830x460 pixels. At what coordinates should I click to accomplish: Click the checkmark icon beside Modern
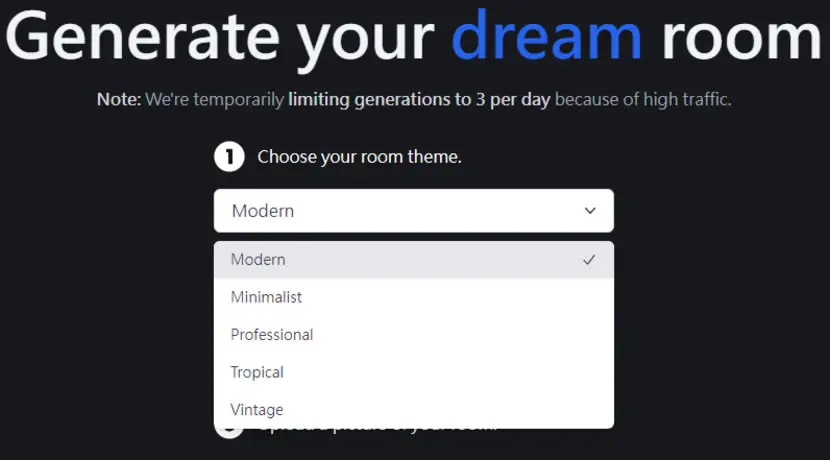pyautogui.click(x=589, y=260)
